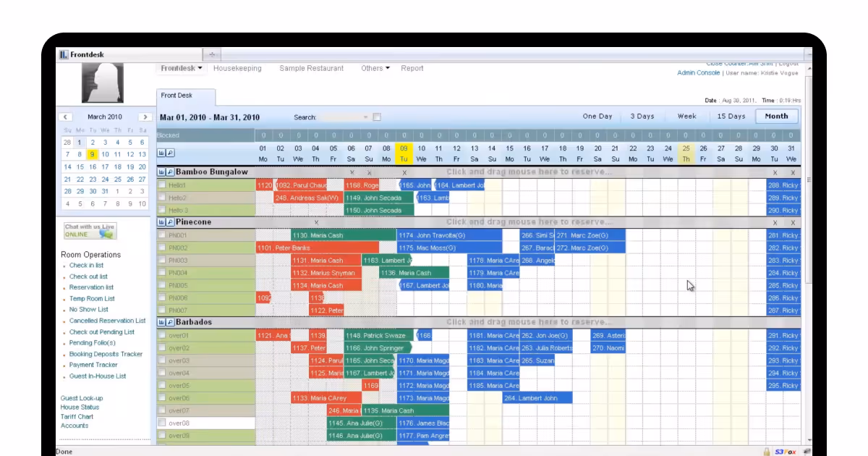Screen dimensions: 868x456
Task: Tick the checkbox for room PN001
Action: click(162, 235)
